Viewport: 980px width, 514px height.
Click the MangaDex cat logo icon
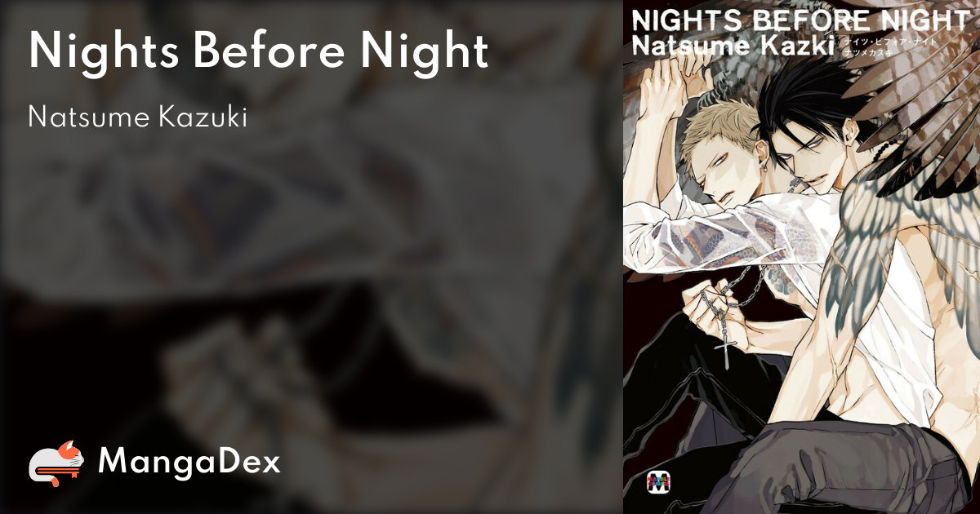point(56,463)
